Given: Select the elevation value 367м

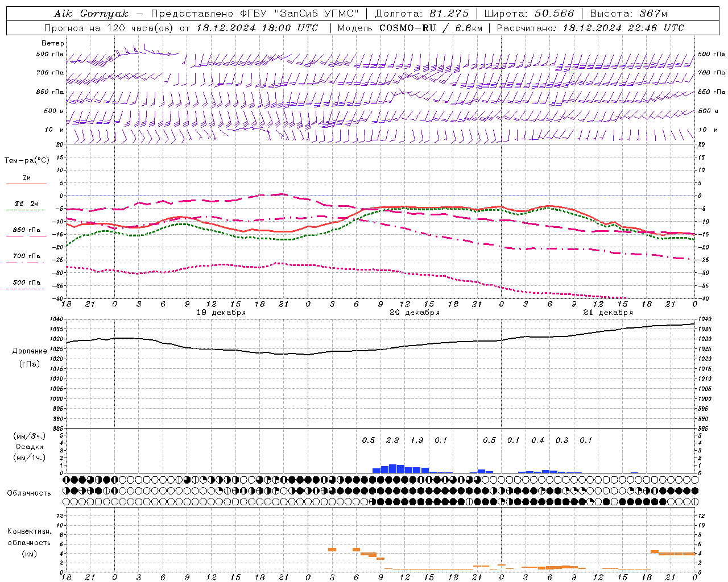Looking at the screenshot, I should [653, 14].
